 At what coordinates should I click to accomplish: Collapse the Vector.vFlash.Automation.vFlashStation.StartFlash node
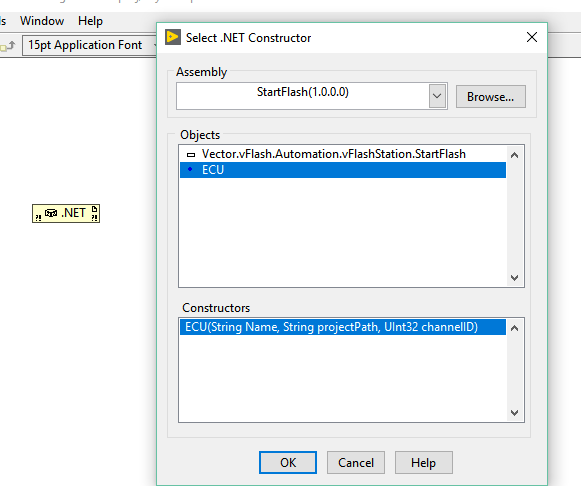pos(191,154)
